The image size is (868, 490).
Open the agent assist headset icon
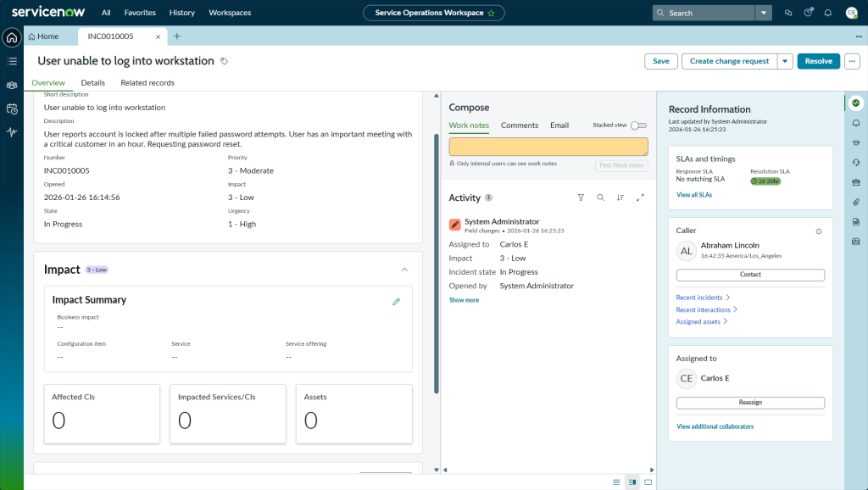[856, 162]
